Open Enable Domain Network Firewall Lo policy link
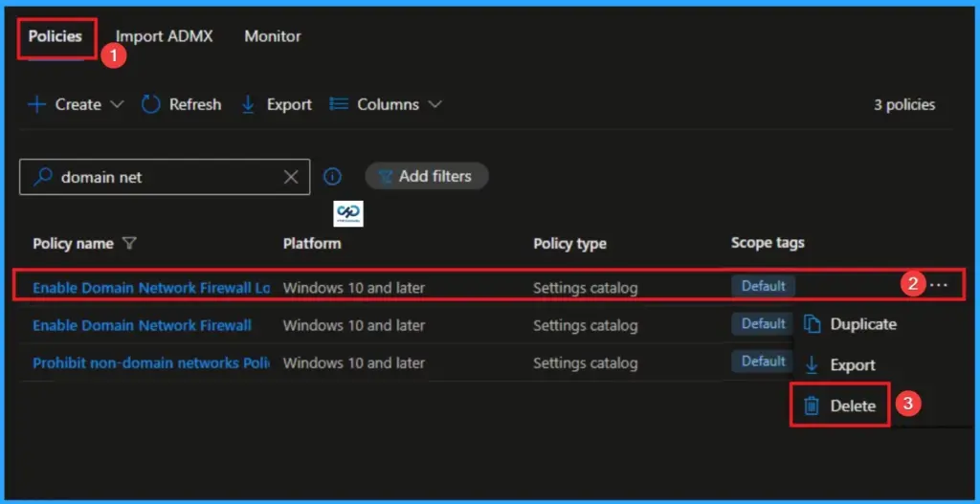 [151, 287]
